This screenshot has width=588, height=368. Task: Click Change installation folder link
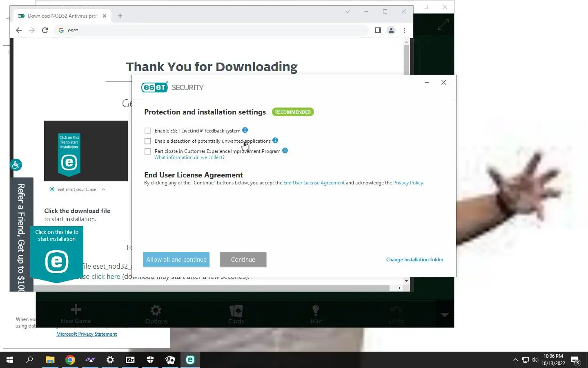coord(415,260)
